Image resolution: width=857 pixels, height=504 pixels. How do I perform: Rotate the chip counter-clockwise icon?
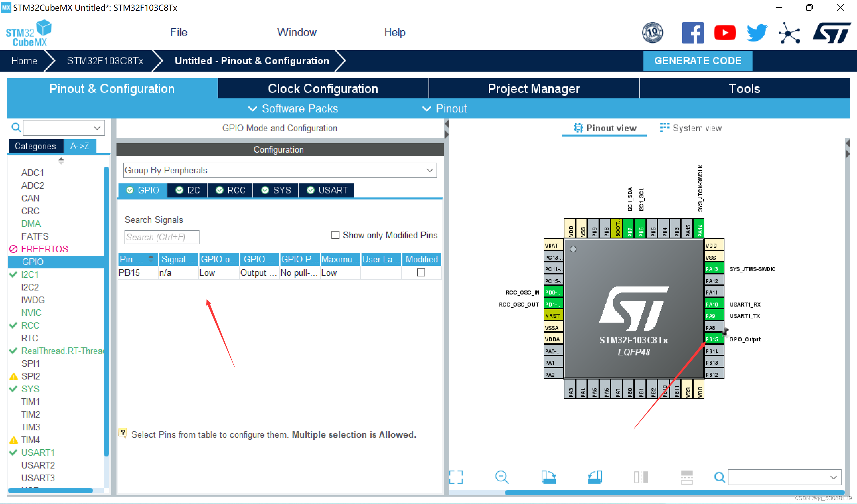point(595,477)
